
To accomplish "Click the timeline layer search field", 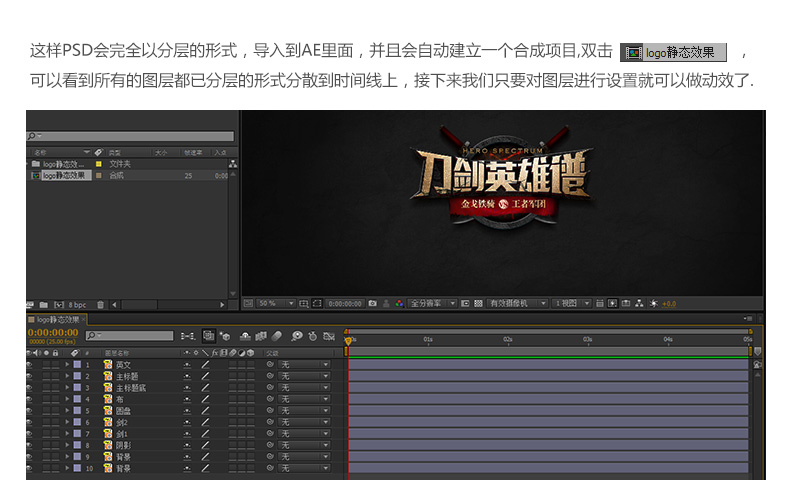I will click(130, 335).
